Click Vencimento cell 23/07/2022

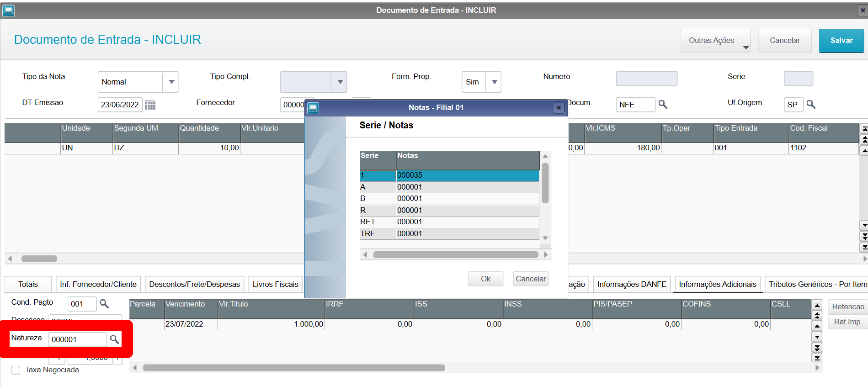pyautogui.click(x=191, y=324)
